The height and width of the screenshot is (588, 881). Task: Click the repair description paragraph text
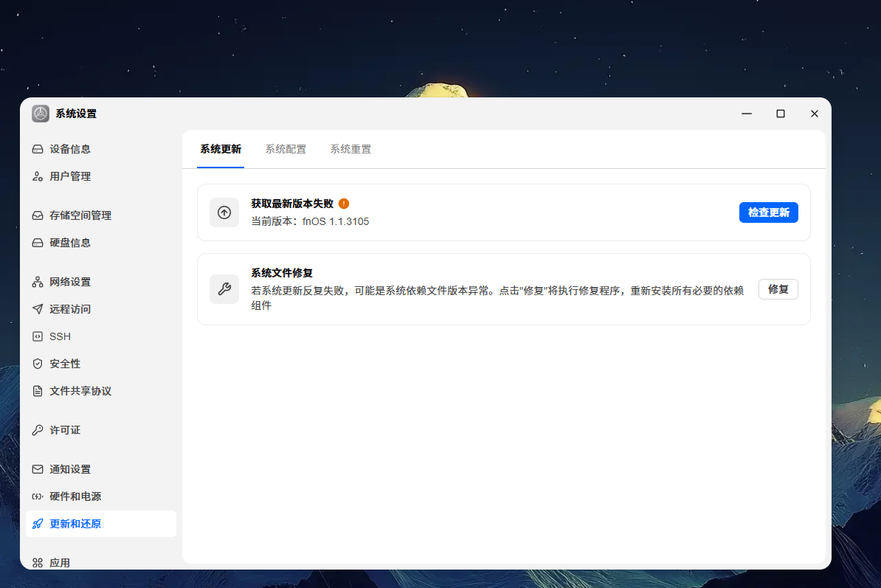[x=497, y=297]
